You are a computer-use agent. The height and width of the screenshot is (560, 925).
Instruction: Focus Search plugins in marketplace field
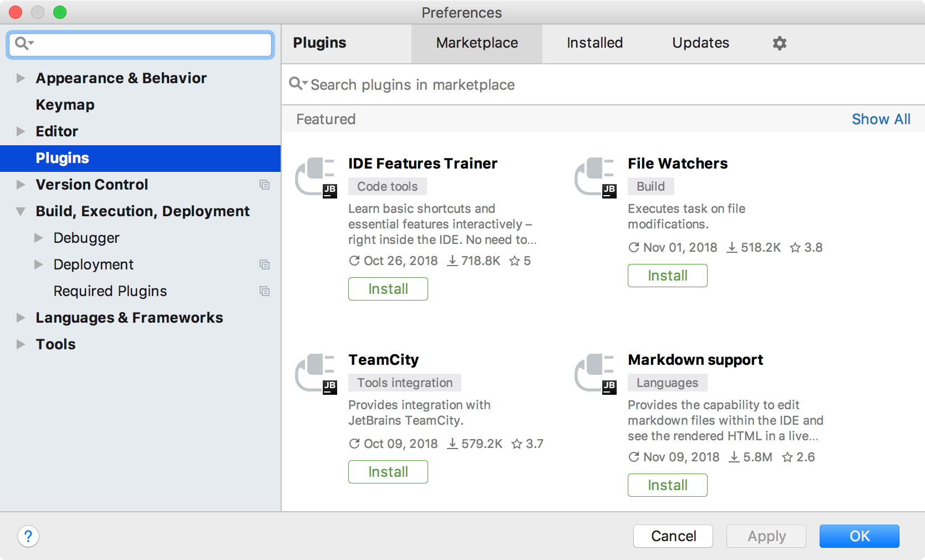coord(603,84)
